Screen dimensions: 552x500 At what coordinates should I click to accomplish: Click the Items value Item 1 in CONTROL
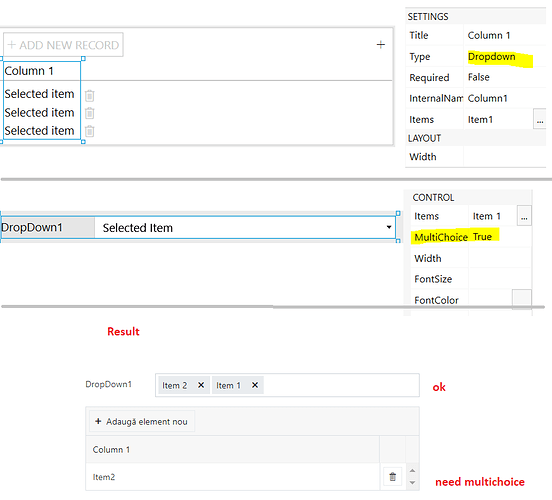click(487, 216)
